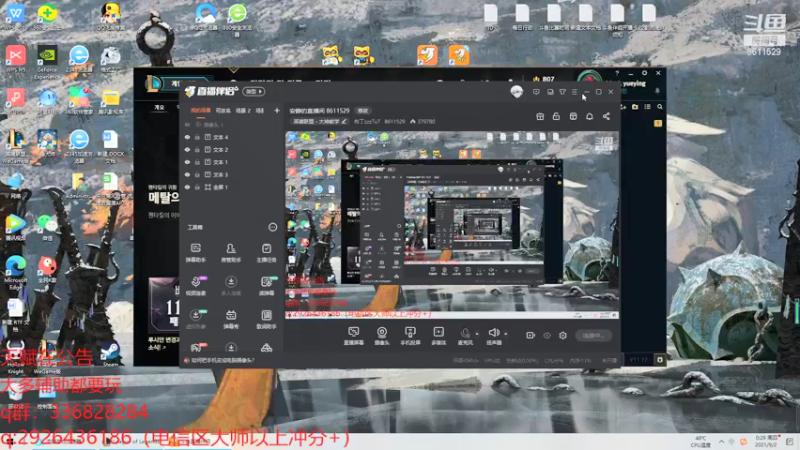Switch to the 场景 2 tab
Image resolution: width=800 pixels, height=450 pixels.
[x=243, y=110]
